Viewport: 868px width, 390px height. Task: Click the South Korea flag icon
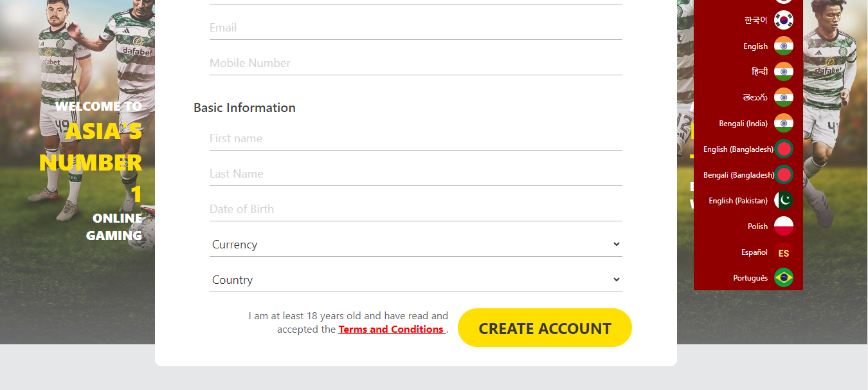(x=783, y=20)
